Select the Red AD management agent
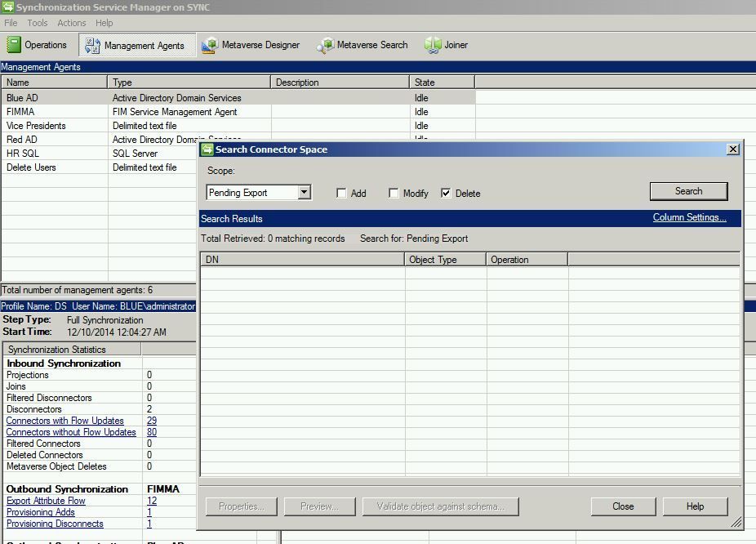 click(x=100, y=140)
